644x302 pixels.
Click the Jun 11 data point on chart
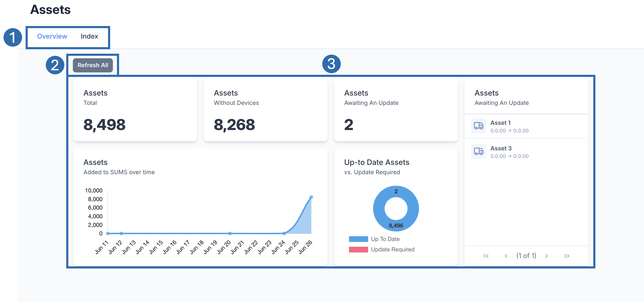(x=108, y=233)
